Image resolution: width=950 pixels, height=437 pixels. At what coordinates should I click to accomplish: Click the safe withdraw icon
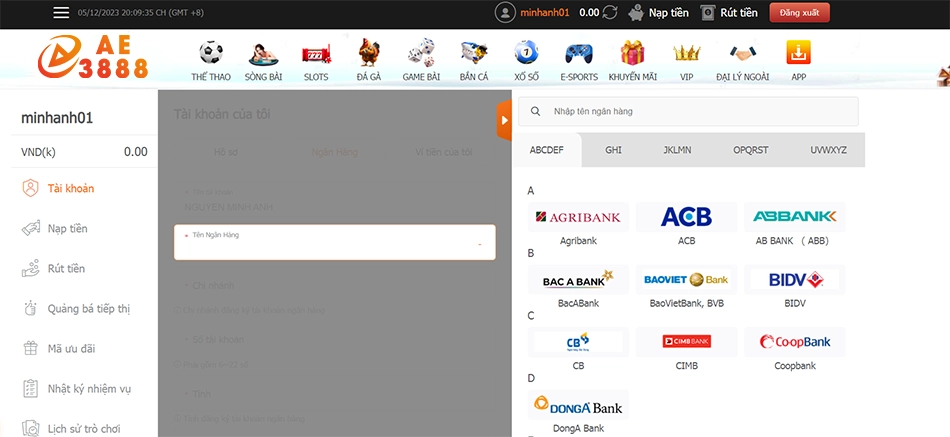tap(708, 13)
